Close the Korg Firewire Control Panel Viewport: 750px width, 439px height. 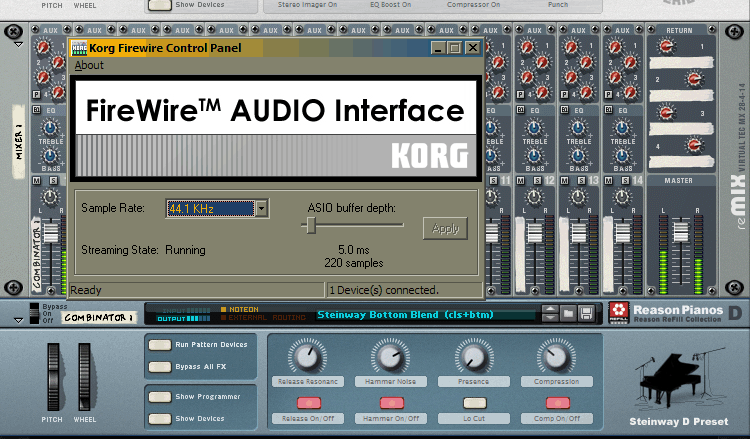473,48
